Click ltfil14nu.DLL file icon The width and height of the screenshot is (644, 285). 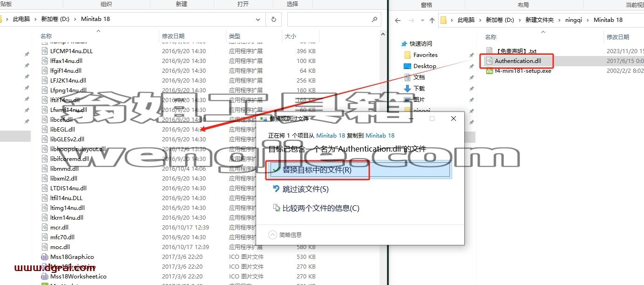point(45,198)
